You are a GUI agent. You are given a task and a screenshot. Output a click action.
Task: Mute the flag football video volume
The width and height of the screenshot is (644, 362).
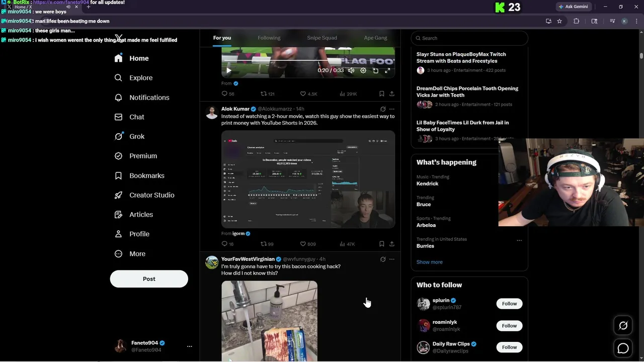tap(351, 71)
